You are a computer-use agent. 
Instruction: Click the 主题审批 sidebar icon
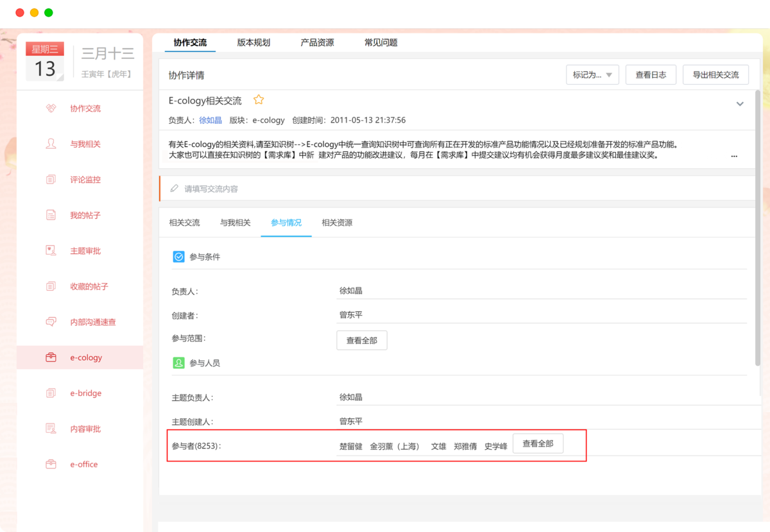51,251
